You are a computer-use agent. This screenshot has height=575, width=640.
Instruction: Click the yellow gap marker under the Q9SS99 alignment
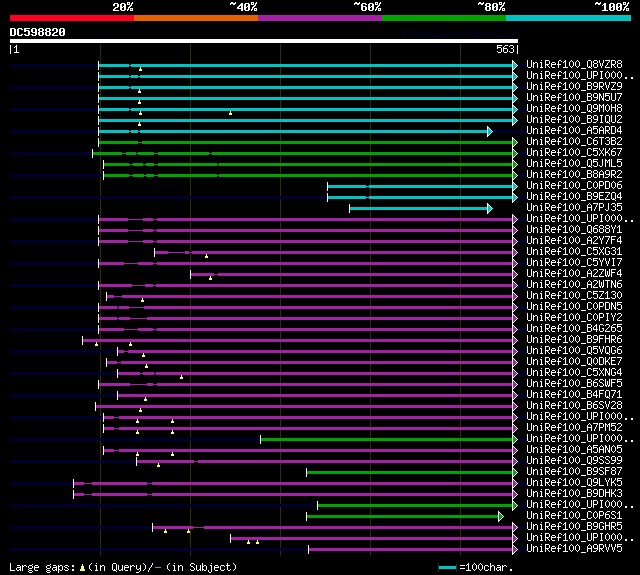(158, 465)
